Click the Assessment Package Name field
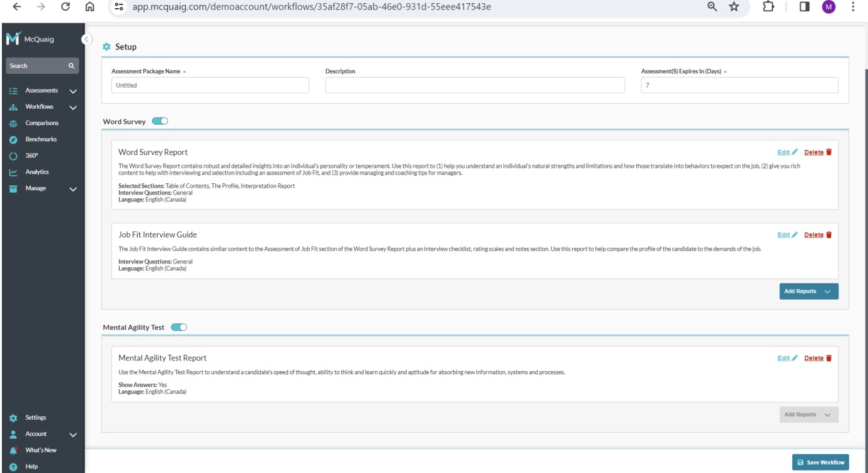Image resolution: width=868 pixels, height=473 pixels. click(x=210, y=86)
